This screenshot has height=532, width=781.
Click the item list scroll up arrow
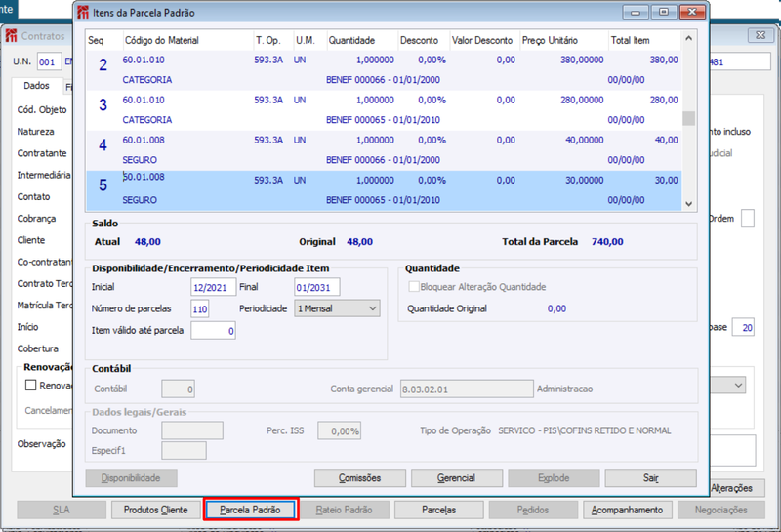689,38
